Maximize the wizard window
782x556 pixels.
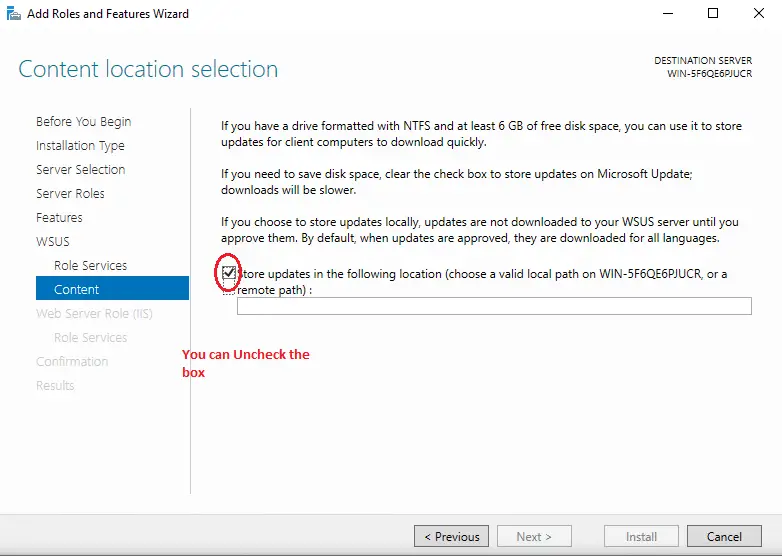coord(713,13)
